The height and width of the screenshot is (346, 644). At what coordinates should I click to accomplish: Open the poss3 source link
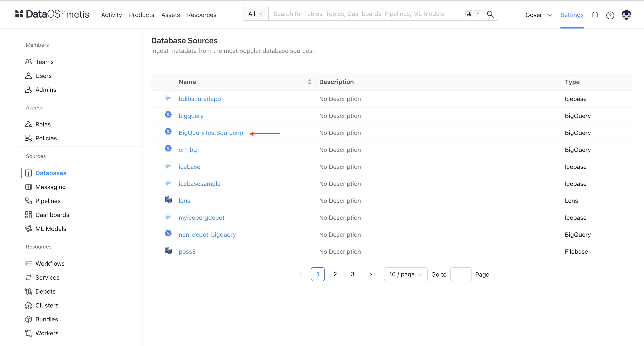(187, 252)
